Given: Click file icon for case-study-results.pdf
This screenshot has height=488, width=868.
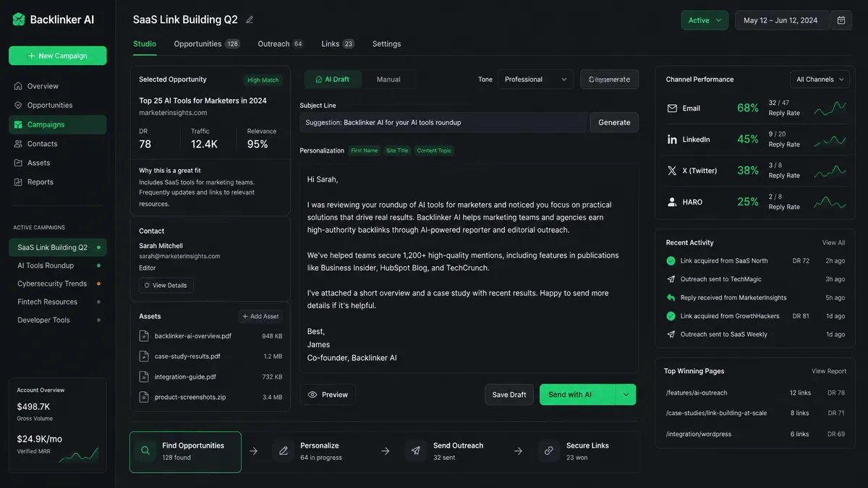Looking at the screenshot, I should [x=144, y=356].
